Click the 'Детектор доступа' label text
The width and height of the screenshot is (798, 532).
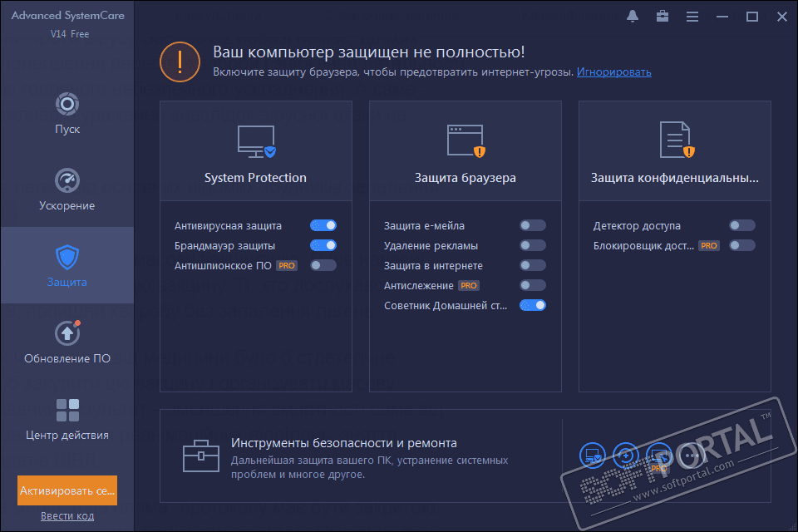637,225
